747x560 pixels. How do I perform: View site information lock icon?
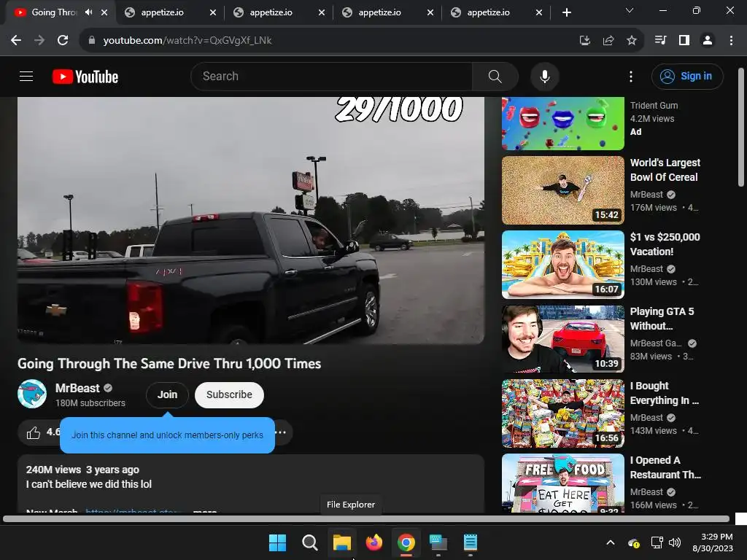click(x=92, y=41)
